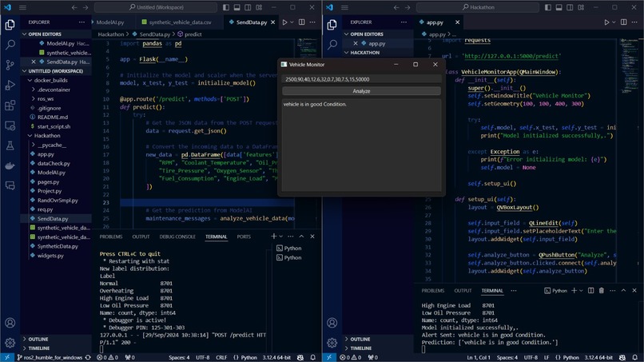Open notifications bell in right window status bar
Screen dimensions: 644x362
pyautogui.click(x=634, y=357)
